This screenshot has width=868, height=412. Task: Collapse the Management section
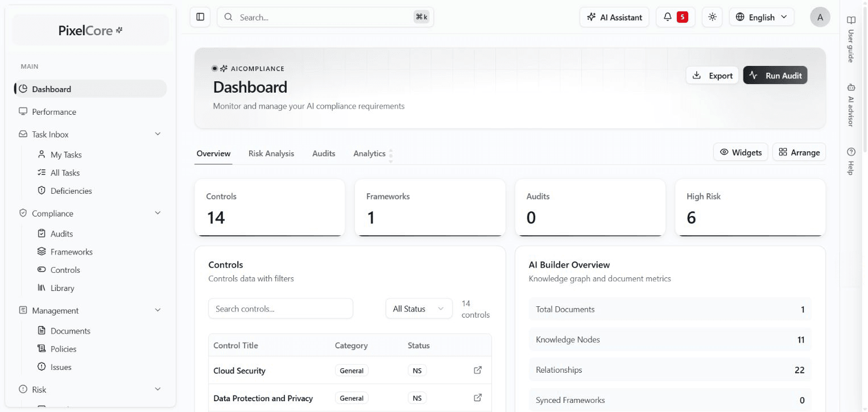click(158, 310)
